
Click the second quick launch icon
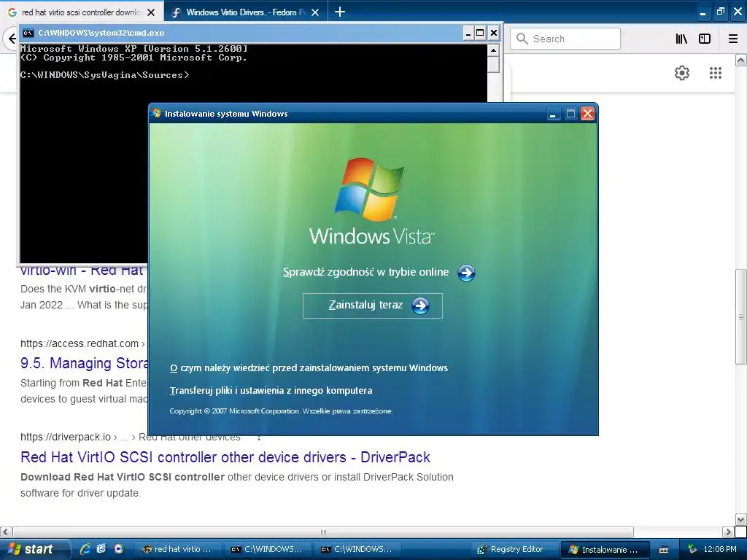click(101, 549)
